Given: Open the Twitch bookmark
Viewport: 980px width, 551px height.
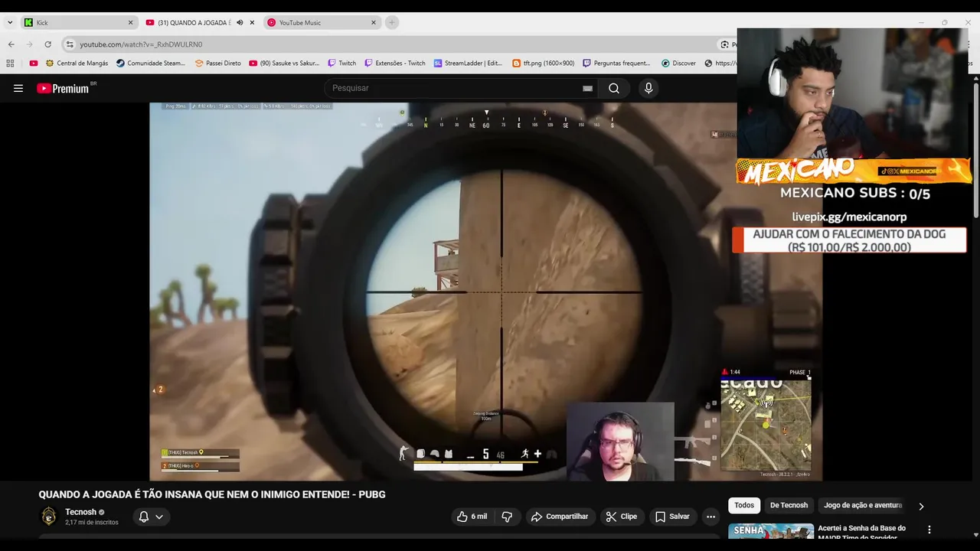Looking at the screenshot, I should 342,64.
